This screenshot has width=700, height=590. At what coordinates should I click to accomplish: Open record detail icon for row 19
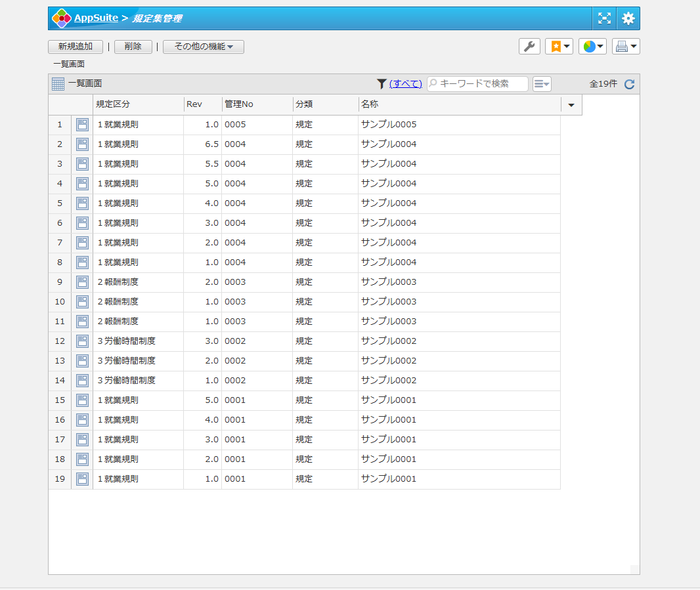click(x=82, y=479)
